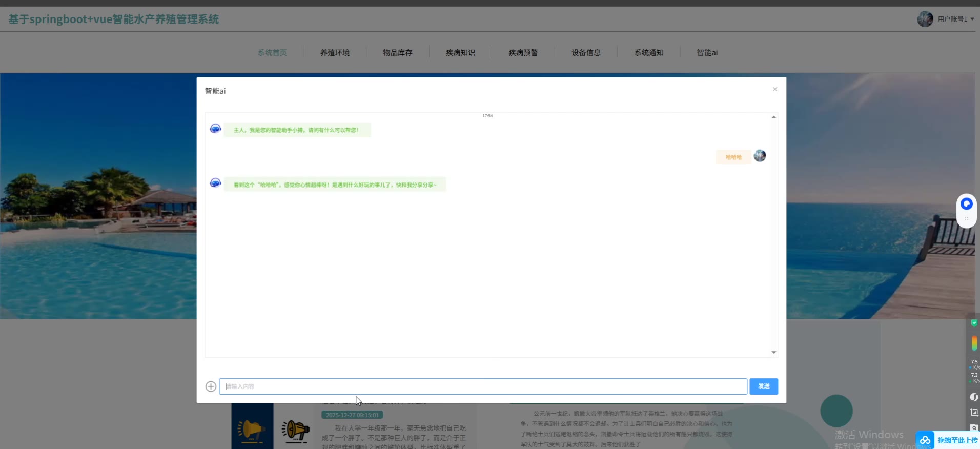Click the folder search icon in the side toolbar
Screen dimensions: 980x449
974,427
